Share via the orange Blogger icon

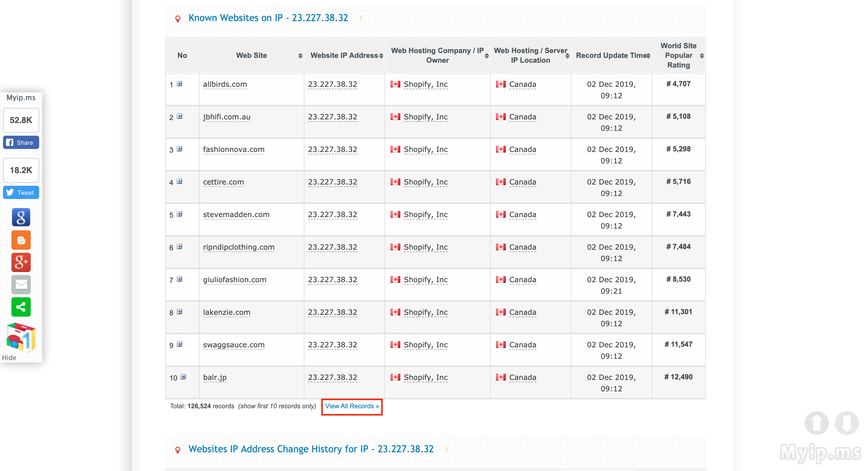click(x=21, y=240)
